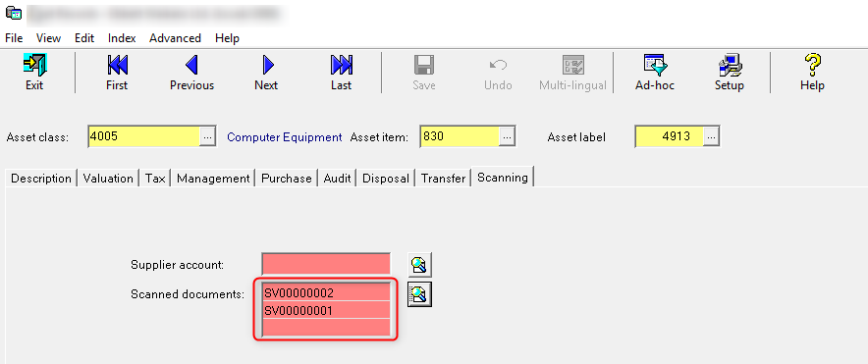Go to Next record
The image size is (868, 364).
click(x=266, y=73)
